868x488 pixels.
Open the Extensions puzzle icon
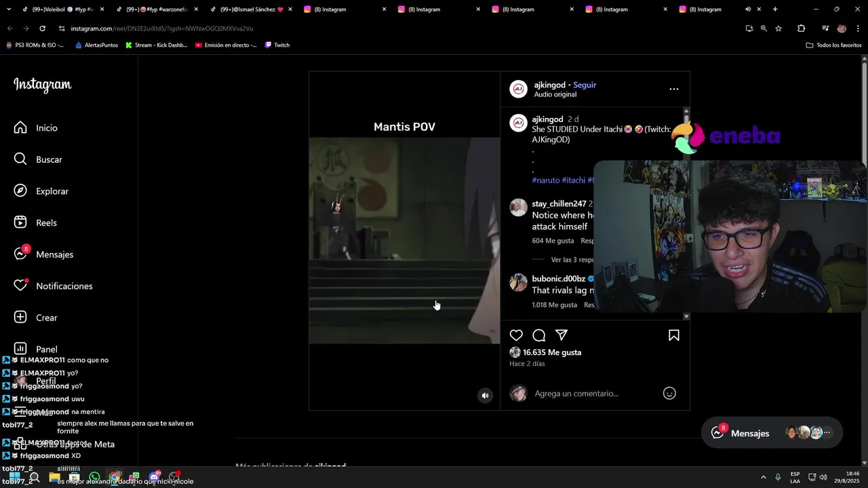click(x=802, y=28)
